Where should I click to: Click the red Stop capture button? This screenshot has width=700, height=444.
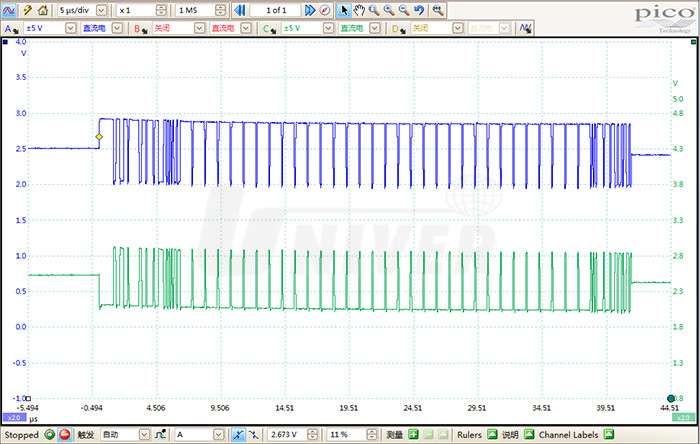64,435
